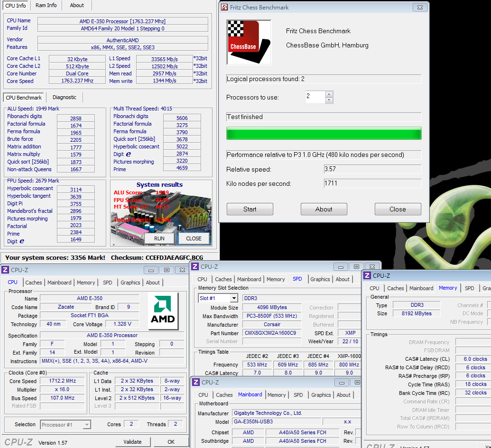The image size is (491, 448).
Task: Open the Processor #1 selection dropdown
Action: click(x=87, y=425)
